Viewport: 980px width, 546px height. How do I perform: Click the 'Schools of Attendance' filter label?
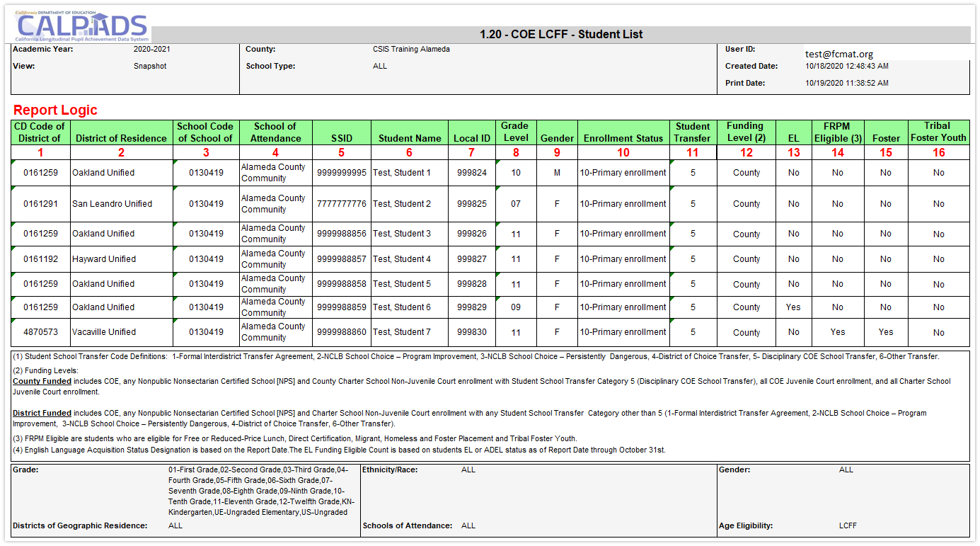click(408, 525)
